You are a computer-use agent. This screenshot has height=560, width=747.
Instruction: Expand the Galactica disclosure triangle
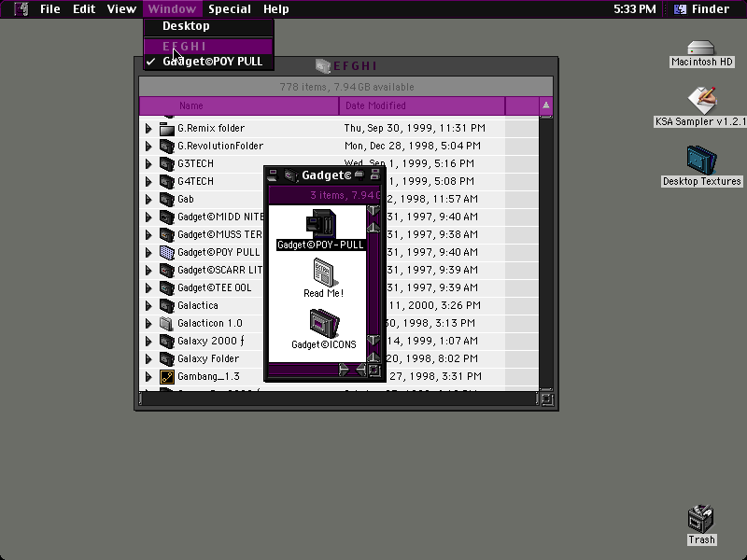coord(148,305)
